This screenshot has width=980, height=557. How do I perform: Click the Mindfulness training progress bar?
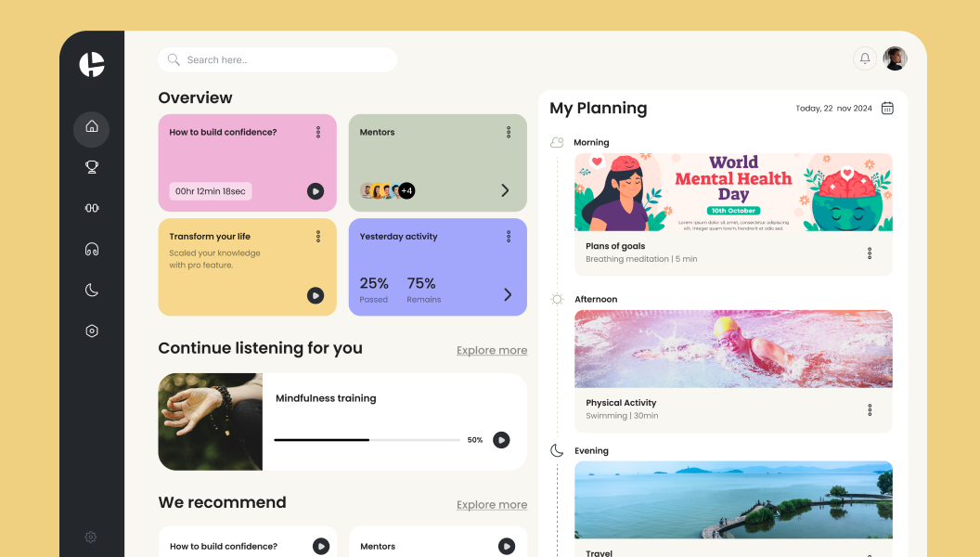tap(367, 440)
